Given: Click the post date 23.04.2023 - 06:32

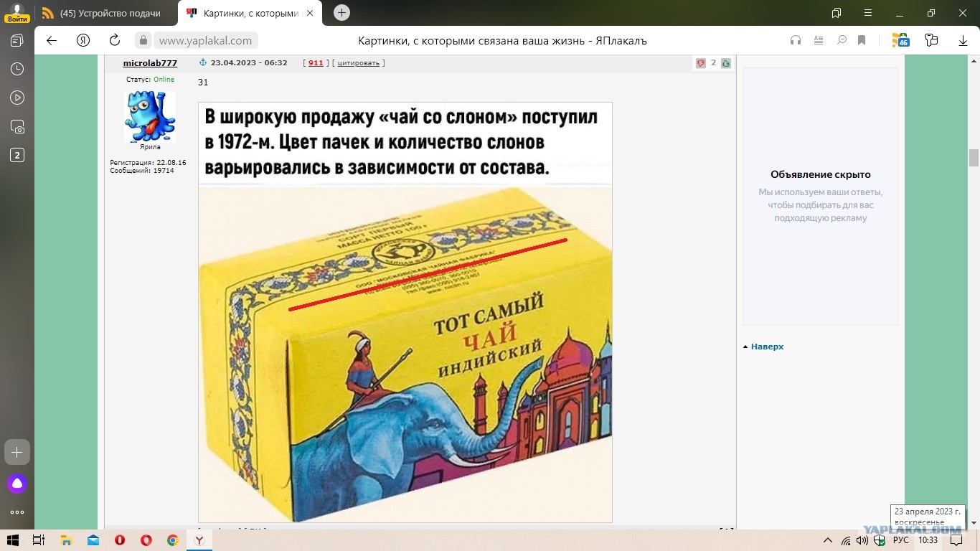Looking at the screenshot, I should coord(249,63).
